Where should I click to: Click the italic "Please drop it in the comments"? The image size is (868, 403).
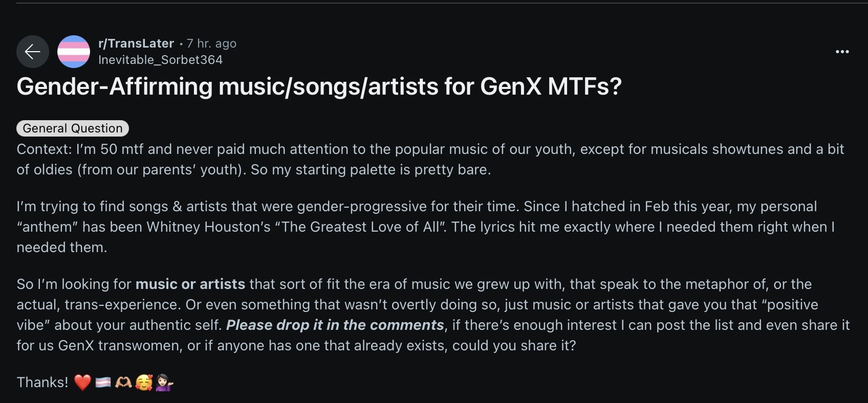(x=335, y=325)
